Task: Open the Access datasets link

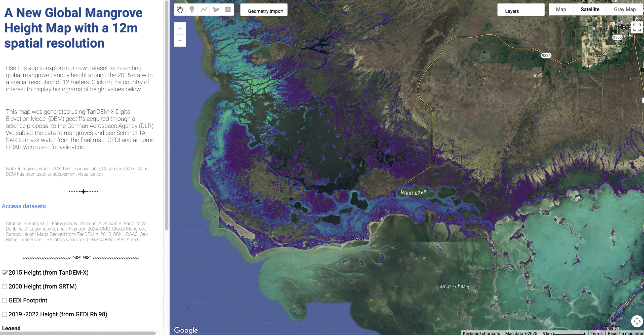Action: [x=24, y=206]
